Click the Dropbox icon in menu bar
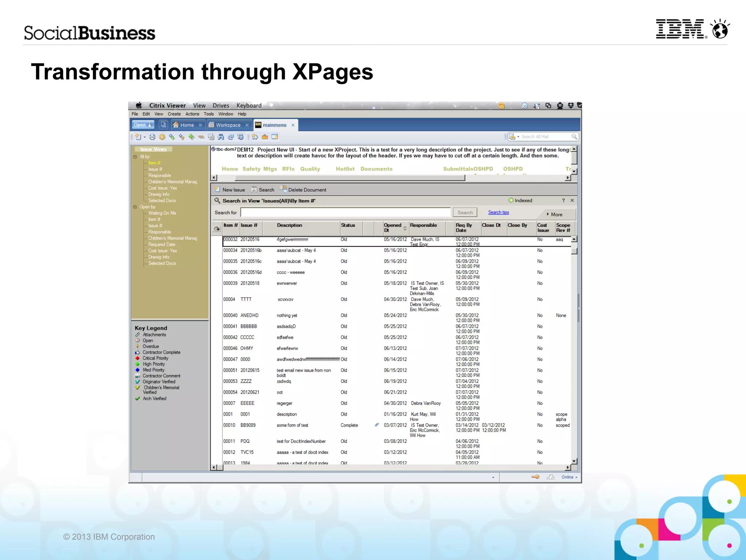 (x=571, y=106)
